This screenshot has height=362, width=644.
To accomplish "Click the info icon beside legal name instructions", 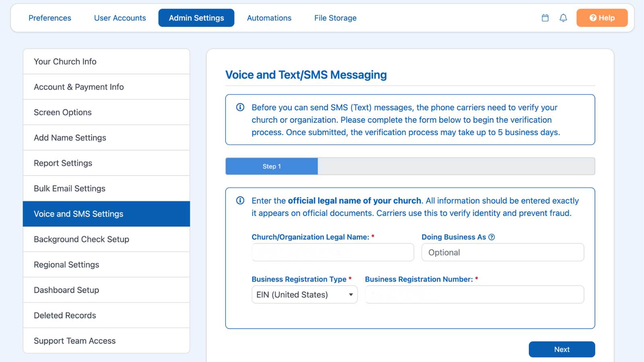I will pyautogui.click(x=240, y=200).
